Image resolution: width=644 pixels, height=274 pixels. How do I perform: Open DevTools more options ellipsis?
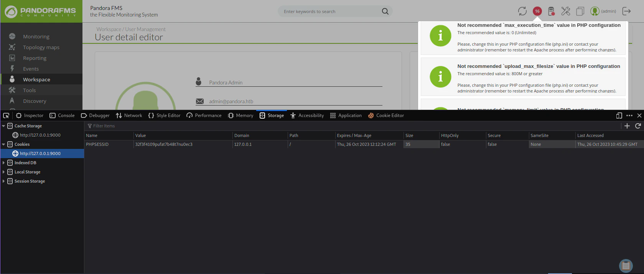[x=629, y=116]
